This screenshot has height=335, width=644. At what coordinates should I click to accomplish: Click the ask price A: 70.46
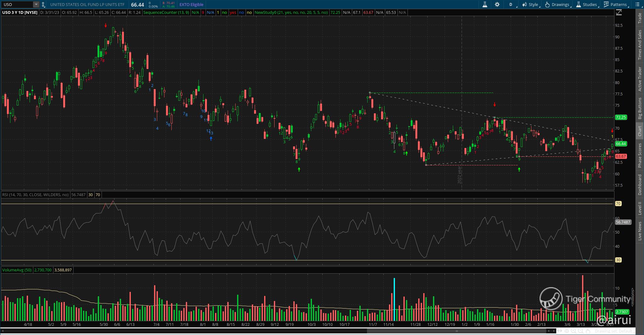168,6
